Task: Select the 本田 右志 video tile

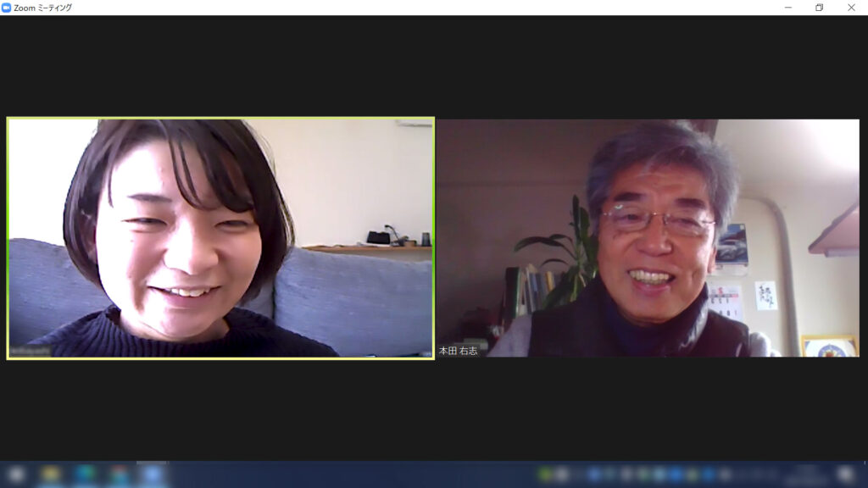Action: point(648,238)
